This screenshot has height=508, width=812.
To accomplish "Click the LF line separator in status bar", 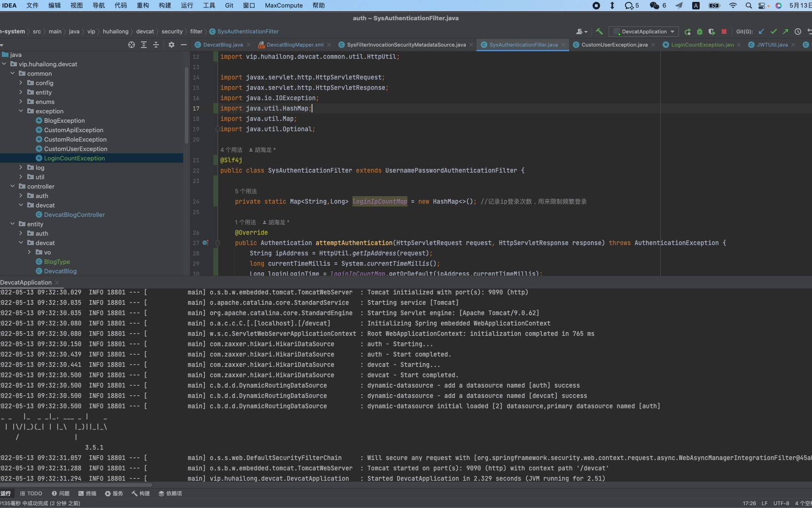I will (765, 503).
